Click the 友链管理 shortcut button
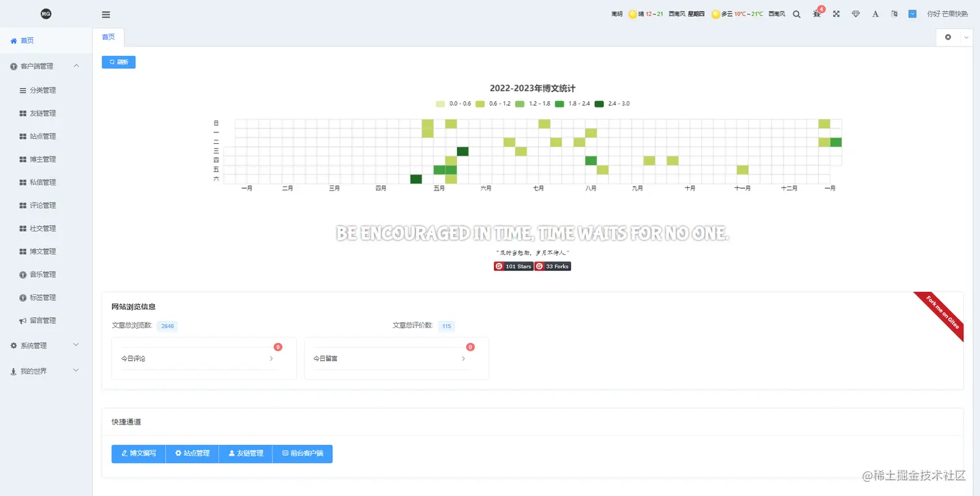980x496 pixels. point(246,454)
